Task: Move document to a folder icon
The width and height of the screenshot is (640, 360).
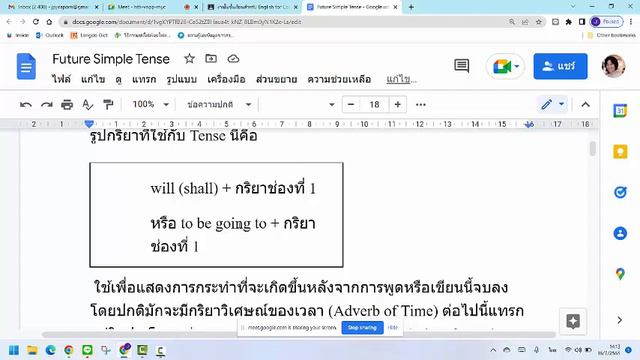Action: [211, 59]
